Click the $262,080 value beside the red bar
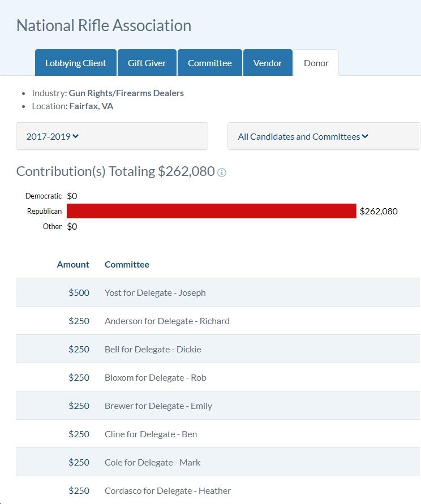Viewport: 421px width, 504px height. pyautogui.click(x=379, y=211)
